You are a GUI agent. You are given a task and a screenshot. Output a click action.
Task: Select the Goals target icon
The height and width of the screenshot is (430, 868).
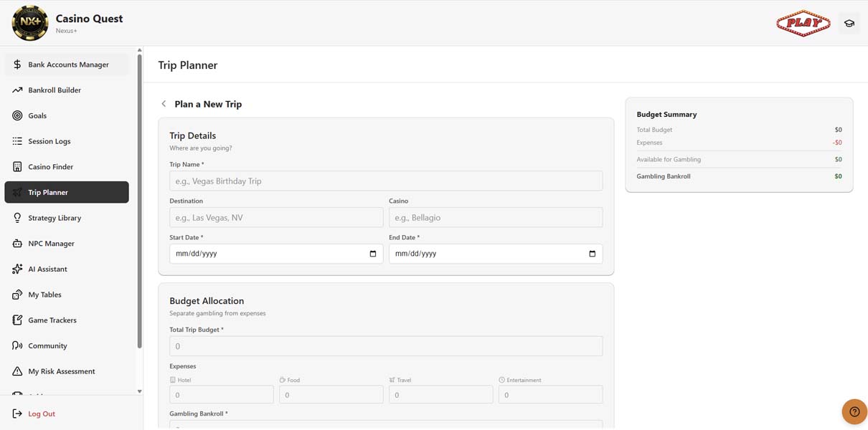pyautogui.click(x=17, y=115)
